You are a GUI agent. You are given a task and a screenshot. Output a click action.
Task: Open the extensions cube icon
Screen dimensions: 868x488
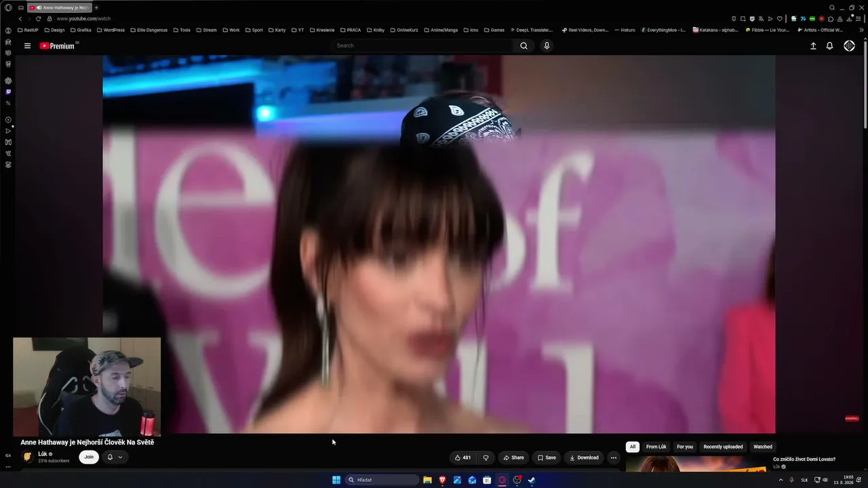click(831, 18)
